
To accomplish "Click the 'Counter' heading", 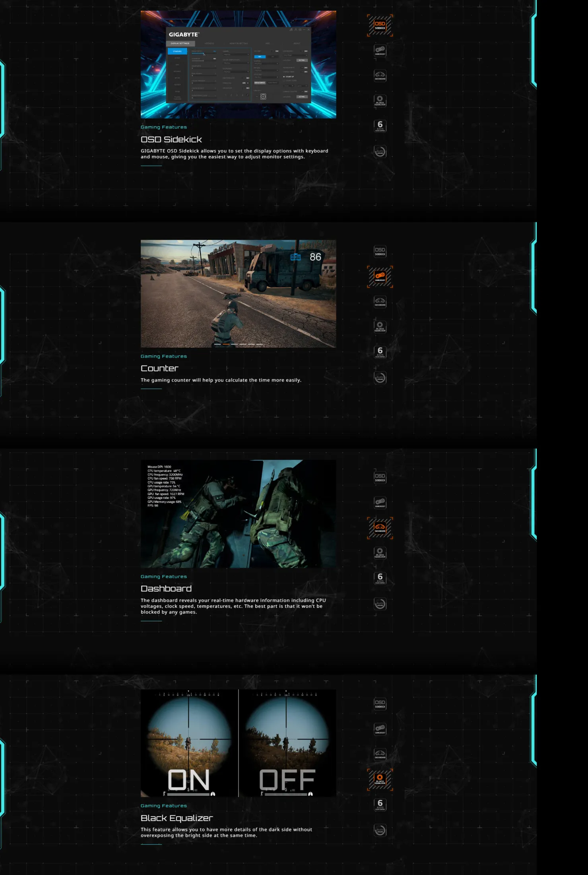I will tap(159, 368).
